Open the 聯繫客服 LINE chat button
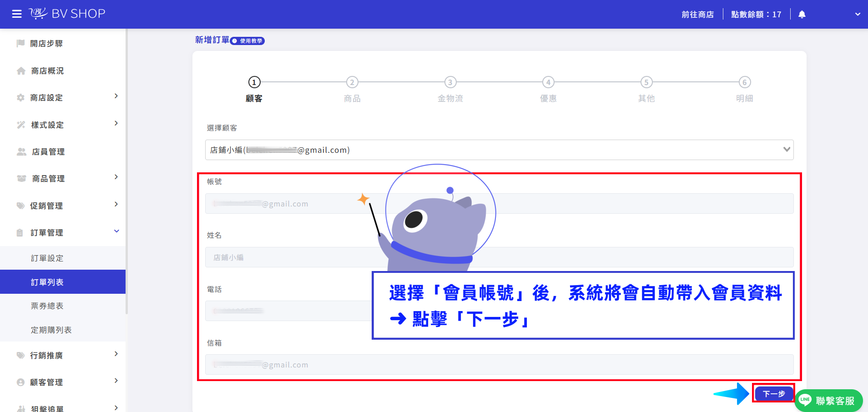The height and width of the screenshot is (412, 868). coord(829,401)
